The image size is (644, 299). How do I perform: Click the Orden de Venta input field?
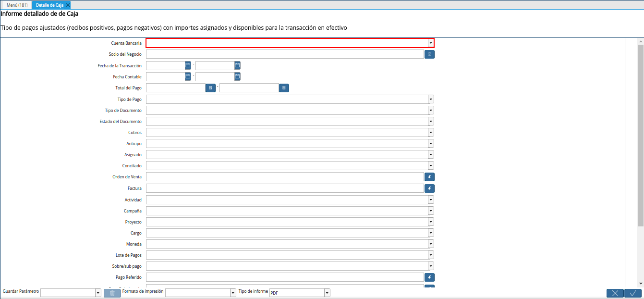[x=285, y=177]
